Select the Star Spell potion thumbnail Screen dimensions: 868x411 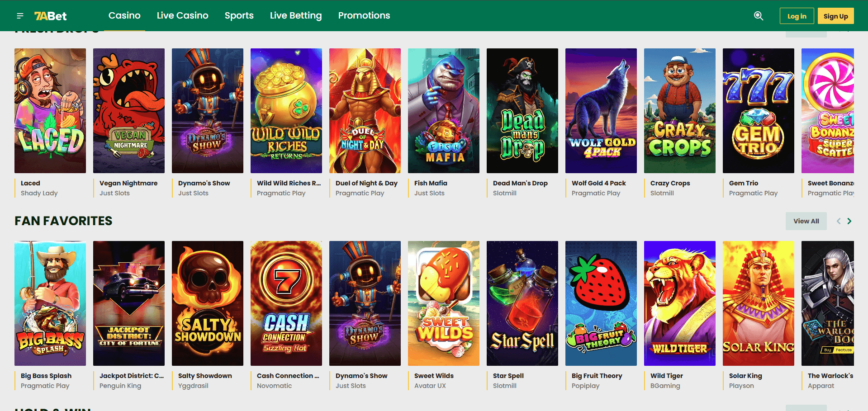coord(522,303)
